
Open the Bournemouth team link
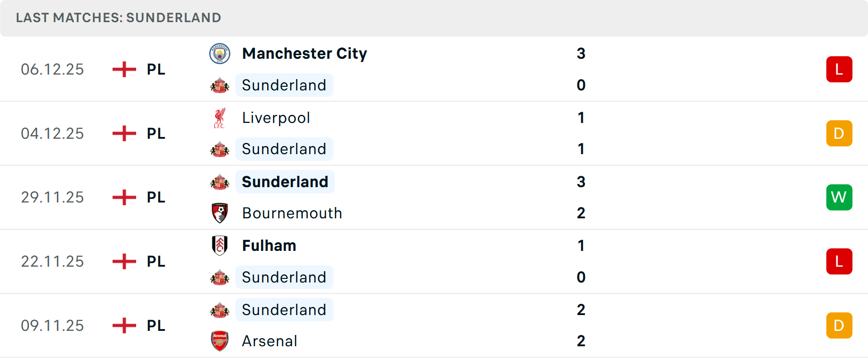[x=292, y=213]
